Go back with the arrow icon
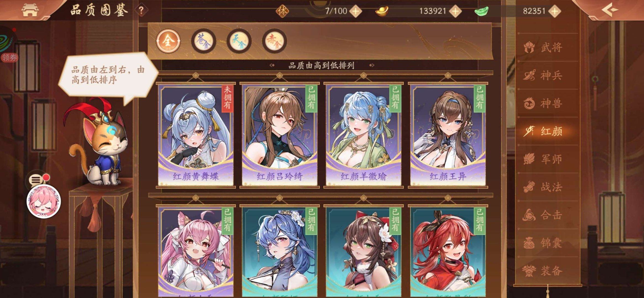Screen dimensions: 644x298 (x=610, y=10)
